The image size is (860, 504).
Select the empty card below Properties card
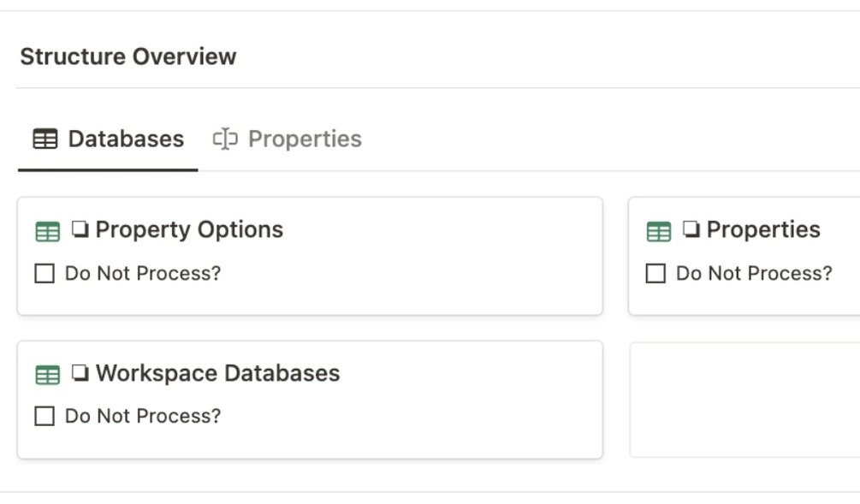(744, 400)
